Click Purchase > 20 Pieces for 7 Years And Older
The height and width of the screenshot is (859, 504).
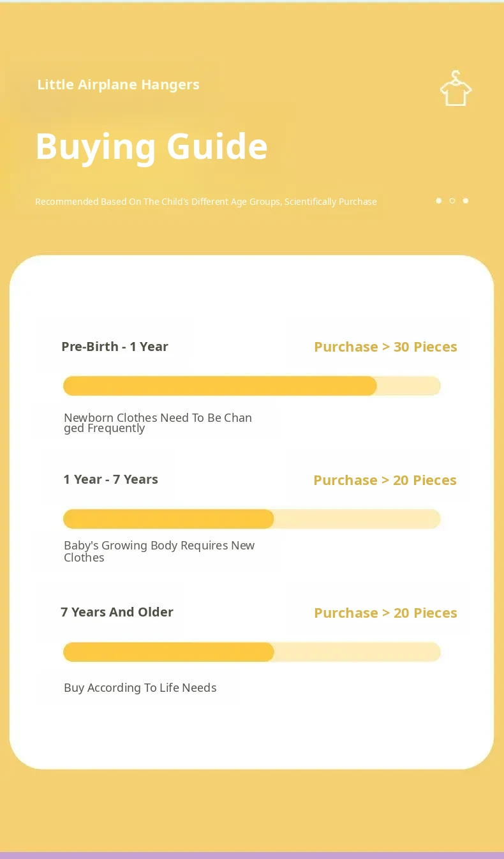[x=385, y=613]
